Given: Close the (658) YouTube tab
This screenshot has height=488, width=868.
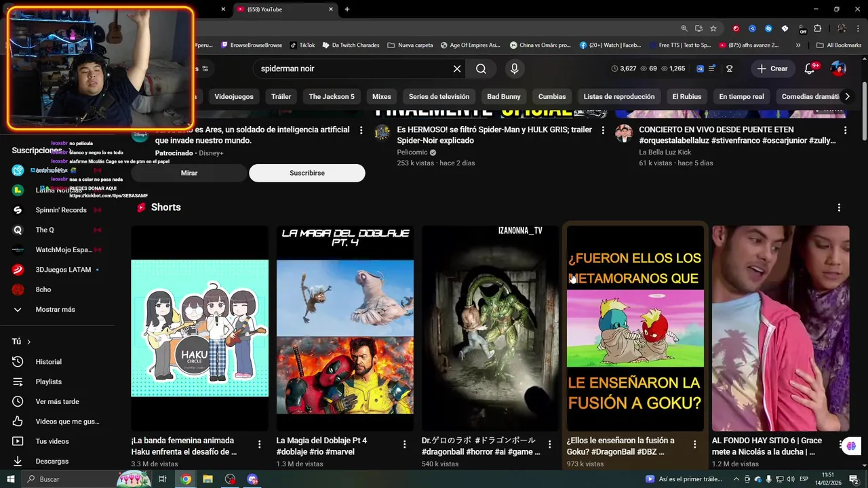Looking at the screenshot, I should [x=331, y=9].
